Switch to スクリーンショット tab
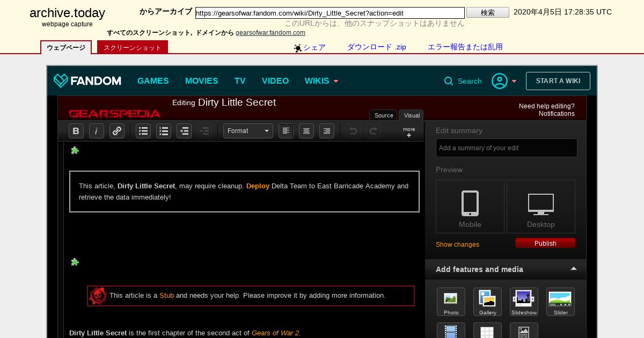 (x=133, y=47)
